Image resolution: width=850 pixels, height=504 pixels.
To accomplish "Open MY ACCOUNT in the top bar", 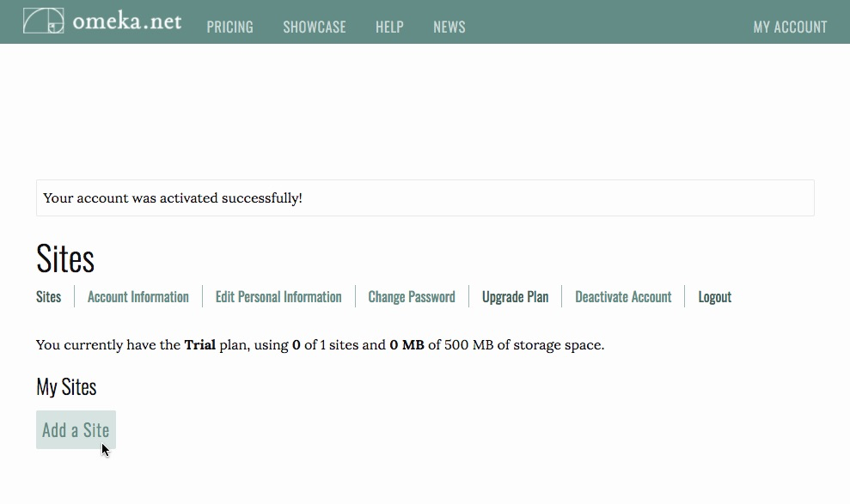I will point(789,27).
